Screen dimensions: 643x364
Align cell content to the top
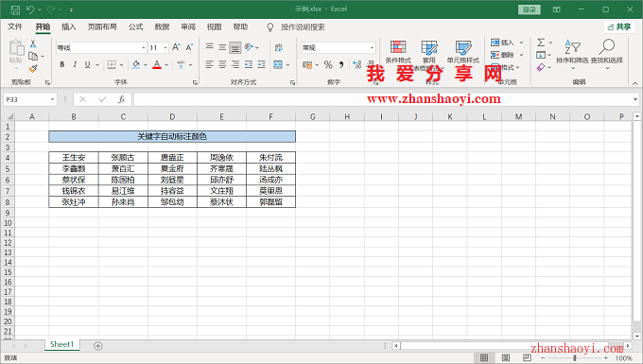tap(210, 47)
